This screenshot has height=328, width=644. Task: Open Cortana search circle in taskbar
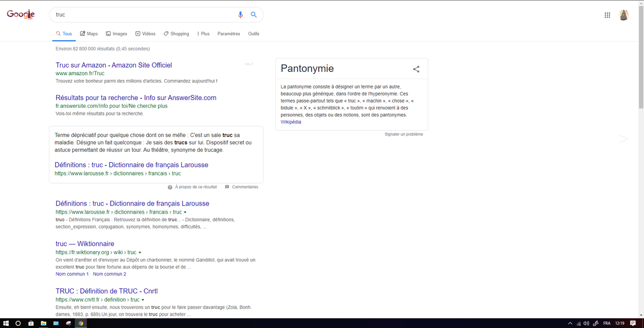[x=18, y=323]
